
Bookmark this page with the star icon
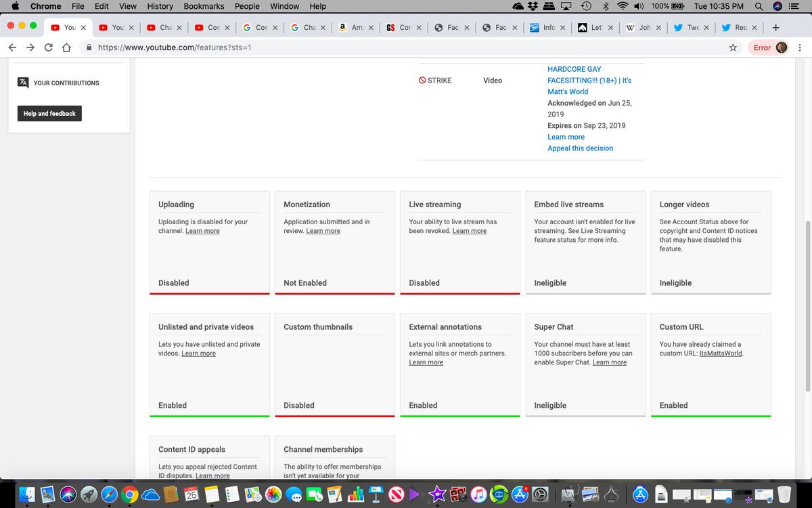click(733, 48)
